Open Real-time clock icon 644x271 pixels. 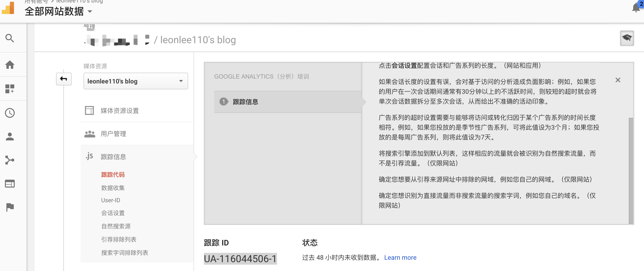tap(10, 113)
